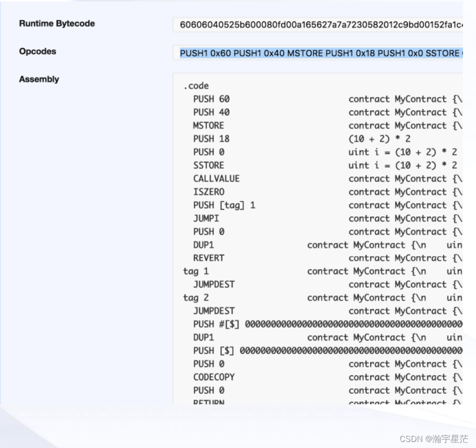Click the tag 1 label line

196,271
